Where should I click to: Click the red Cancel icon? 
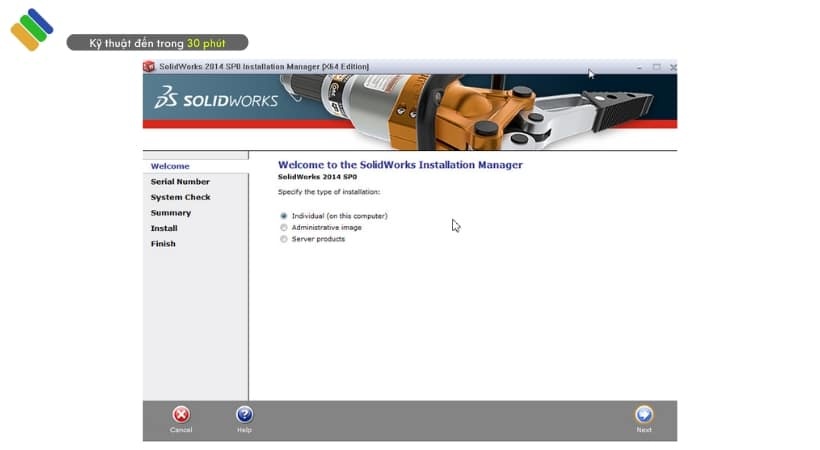(181, 414)
